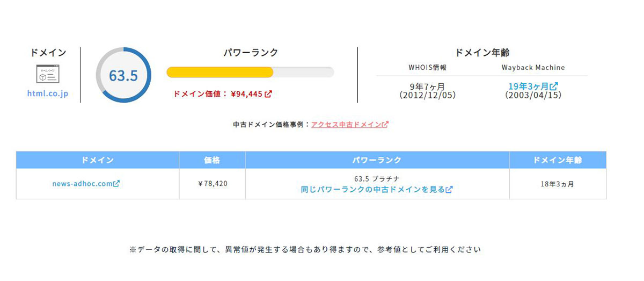Click the ドメイン年齢 table column header
Screen dimensions: 644x281
coord(558,160)
